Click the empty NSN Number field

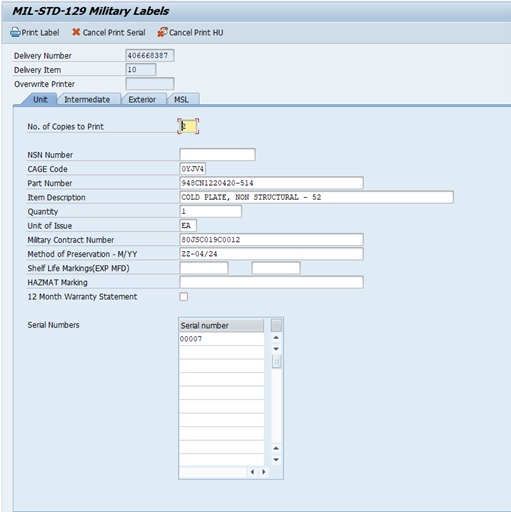[x=217, y=155]
